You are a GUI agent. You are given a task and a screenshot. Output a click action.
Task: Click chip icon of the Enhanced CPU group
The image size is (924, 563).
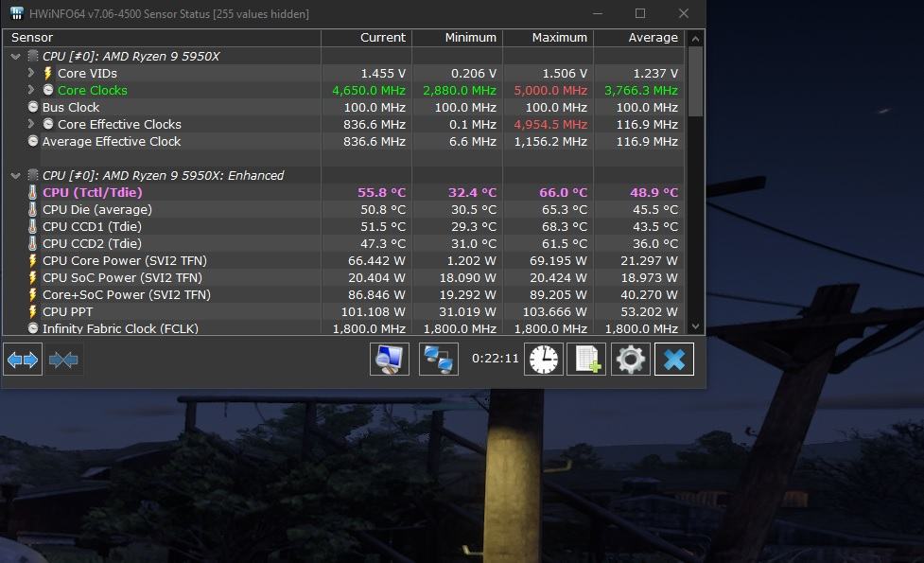tap(33, 175)
